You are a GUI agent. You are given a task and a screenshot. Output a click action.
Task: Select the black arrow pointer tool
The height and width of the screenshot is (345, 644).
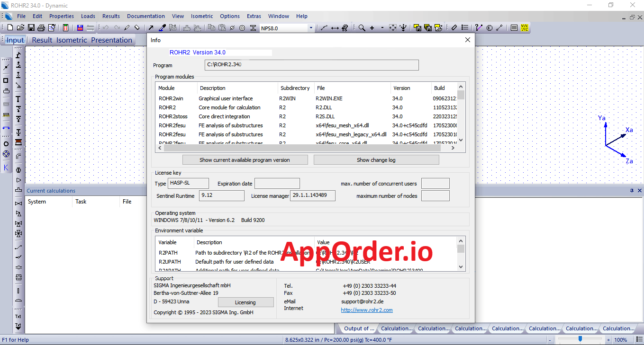click(151, 28)
